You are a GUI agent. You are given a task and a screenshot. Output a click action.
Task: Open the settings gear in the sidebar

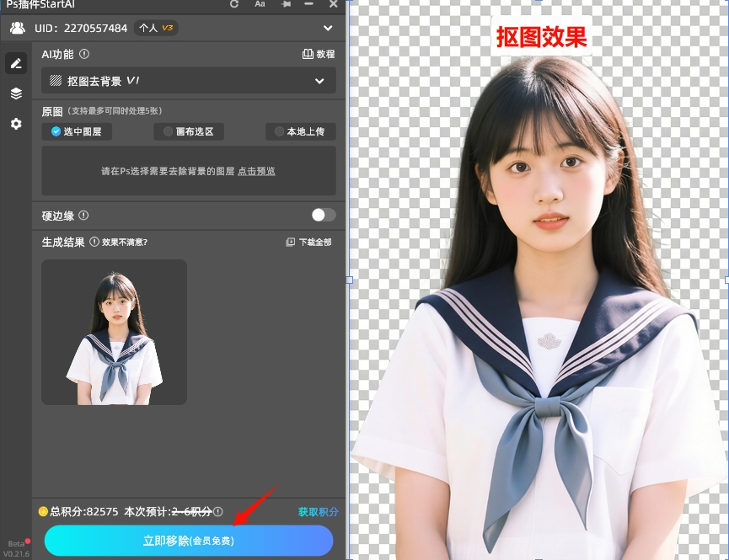16,124
